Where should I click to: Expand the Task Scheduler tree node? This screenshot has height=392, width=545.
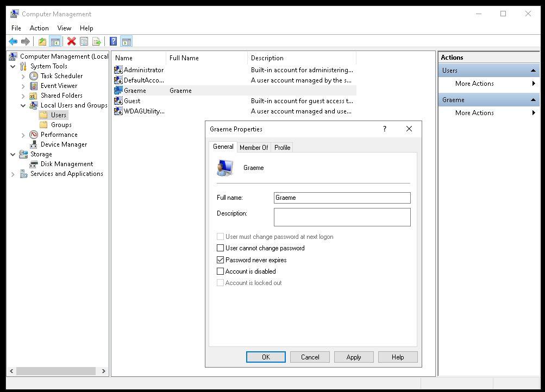click(x=23, y=76)
